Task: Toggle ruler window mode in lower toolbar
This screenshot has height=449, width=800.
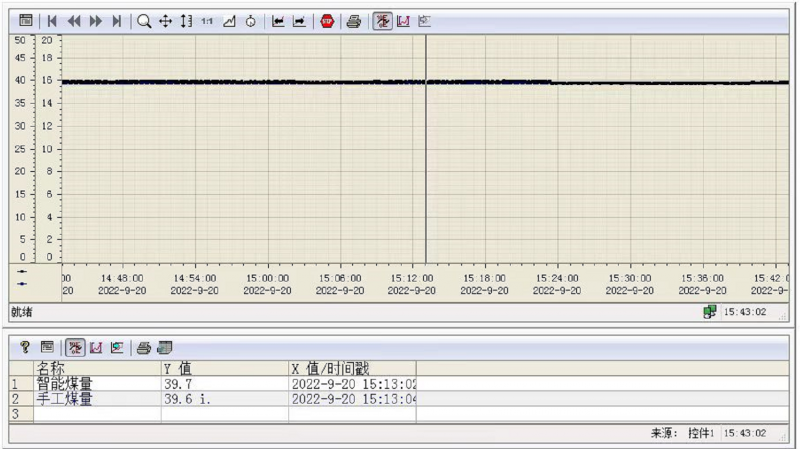Action: coord(75,348)
